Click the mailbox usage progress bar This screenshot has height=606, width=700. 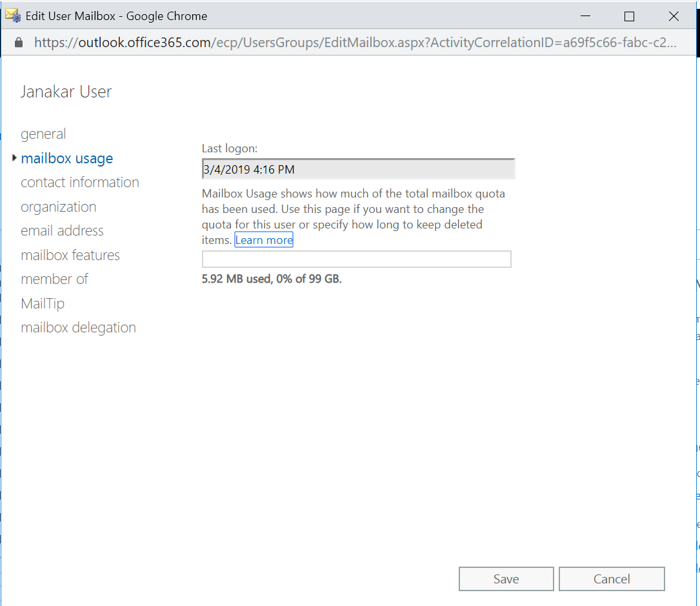[x=357, y=259]
